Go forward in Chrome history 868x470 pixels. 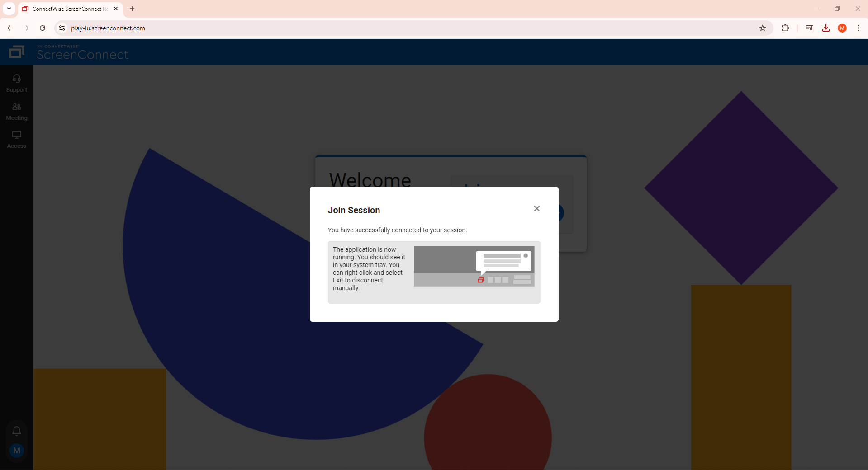coord(26,28)
